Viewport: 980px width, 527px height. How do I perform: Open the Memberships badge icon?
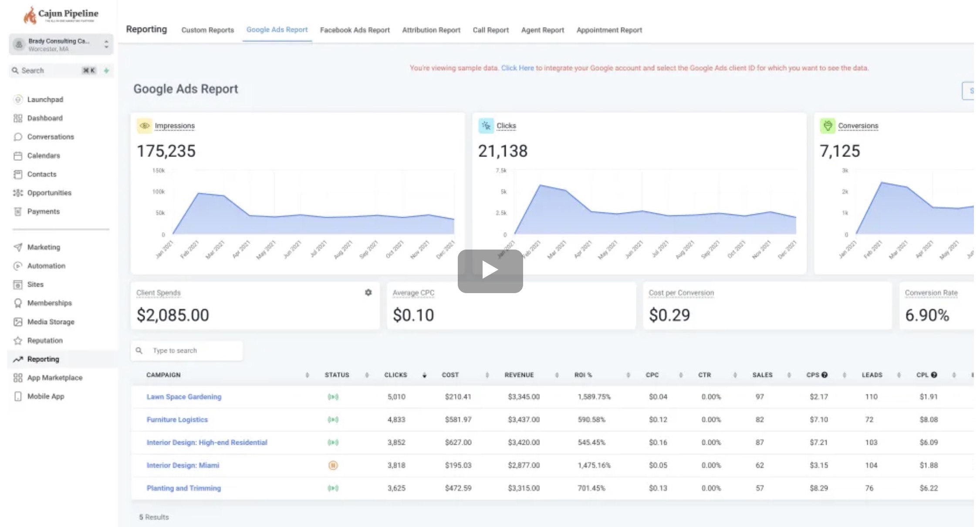pyautogui.click(x=18, y=303)
